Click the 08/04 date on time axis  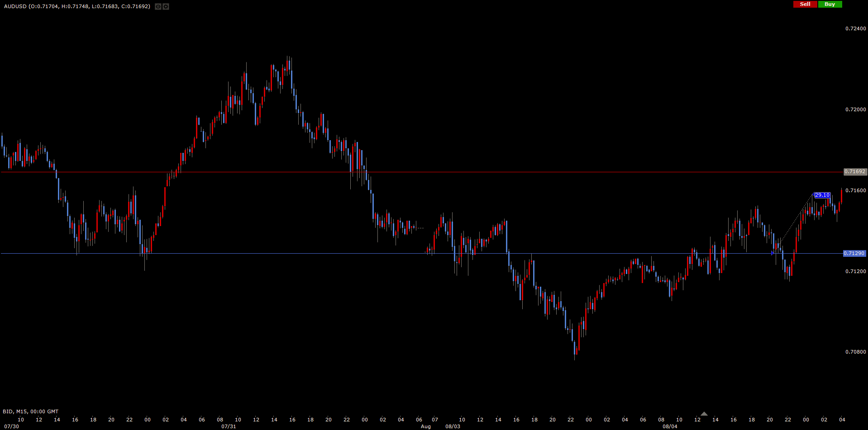pyautogui.click(x=670, y=426)
